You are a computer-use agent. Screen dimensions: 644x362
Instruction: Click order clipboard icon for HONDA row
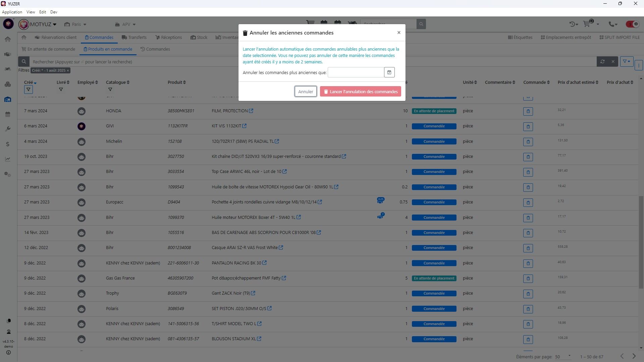point(528,111)
